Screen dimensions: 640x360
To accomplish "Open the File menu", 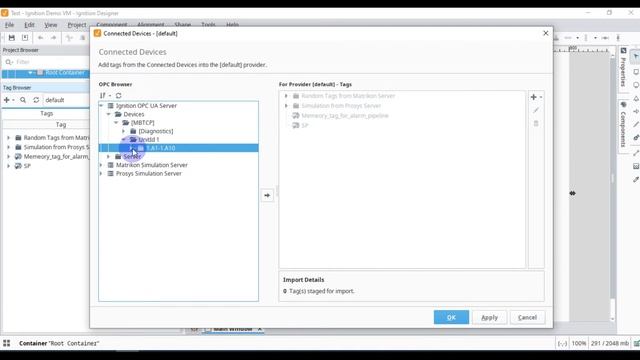I will click(x=9, y=25).
